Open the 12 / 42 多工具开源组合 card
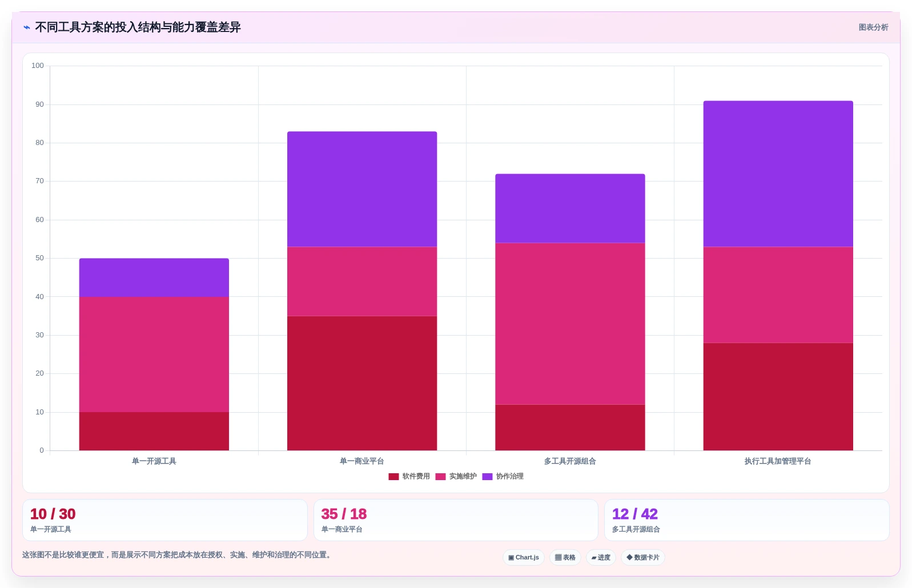The image size is (912, 588). [747, 520]
